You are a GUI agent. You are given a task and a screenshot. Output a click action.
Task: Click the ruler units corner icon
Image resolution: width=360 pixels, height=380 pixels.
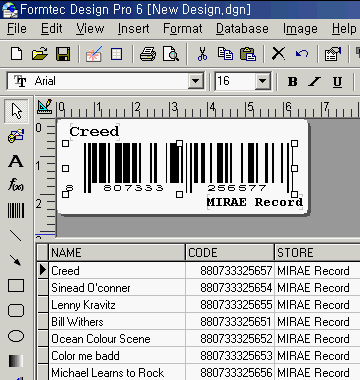(45, 106)
